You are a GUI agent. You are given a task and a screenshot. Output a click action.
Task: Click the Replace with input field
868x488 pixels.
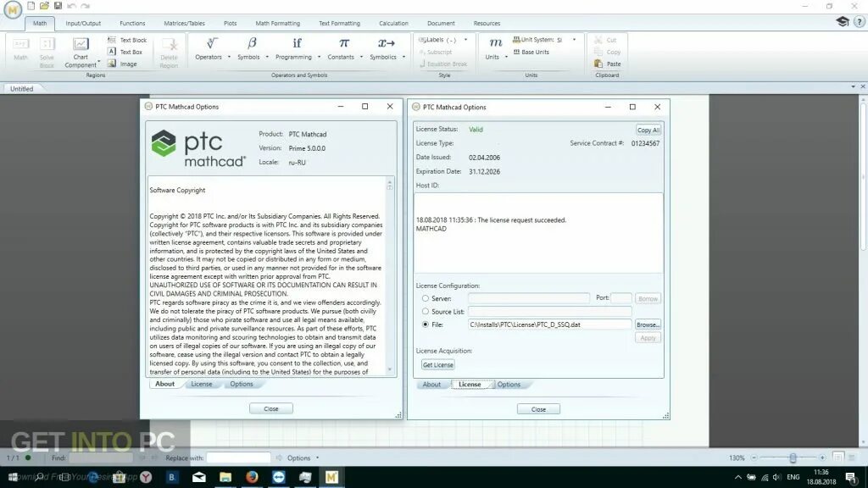point(238,457)
